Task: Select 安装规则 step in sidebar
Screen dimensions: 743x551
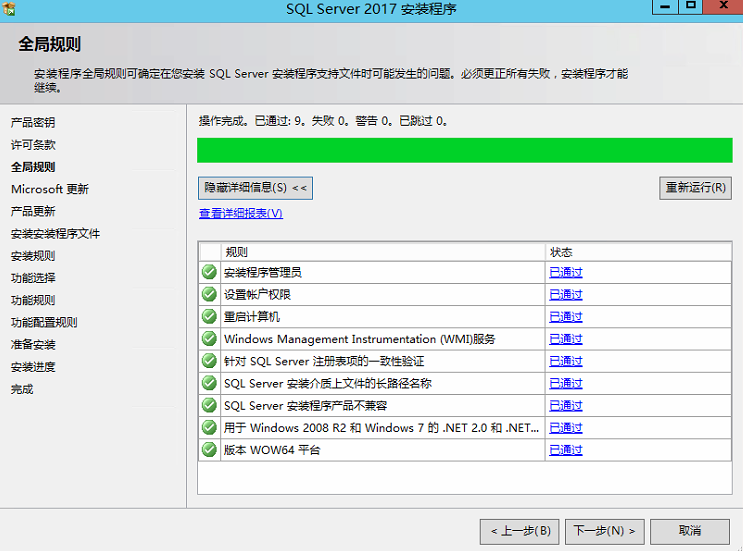Action: coord(33,256)
